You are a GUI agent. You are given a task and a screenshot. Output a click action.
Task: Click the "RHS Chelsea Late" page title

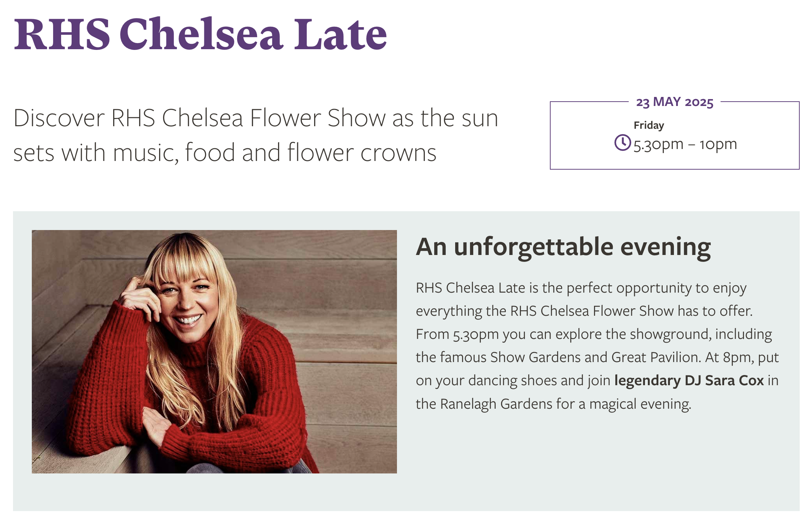click(200, 34)
